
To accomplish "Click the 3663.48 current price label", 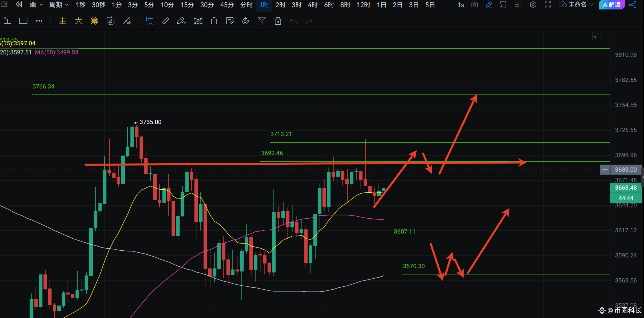I will pos(626,188).
